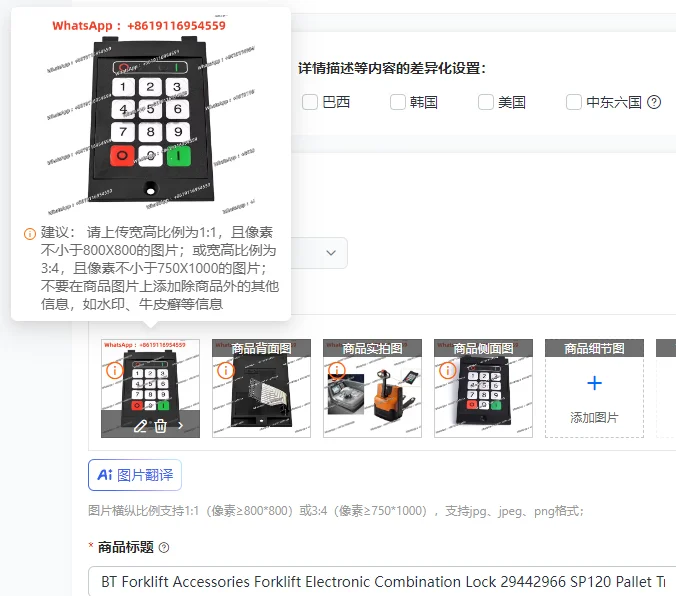The image size is (676, 596).
Task: Expand the dropdown with chevron arrow
Action: tap(331, 253)
